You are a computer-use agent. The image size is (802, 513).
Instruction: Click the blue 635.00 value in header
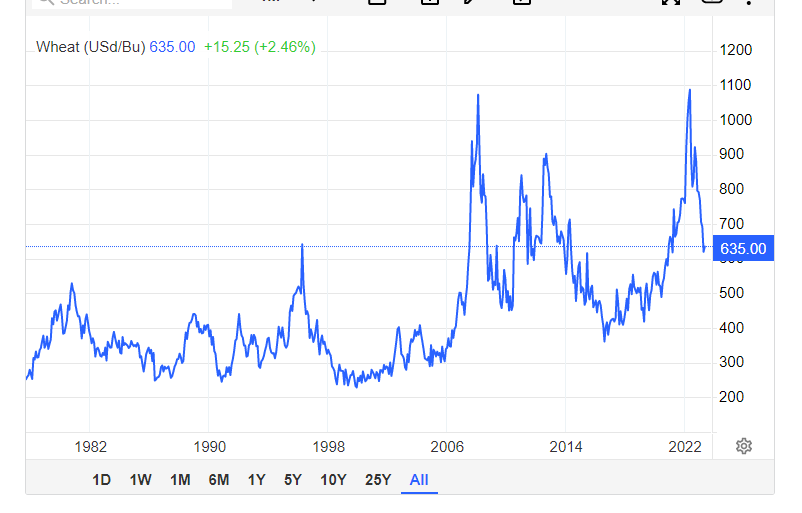(x=172, y=47)
